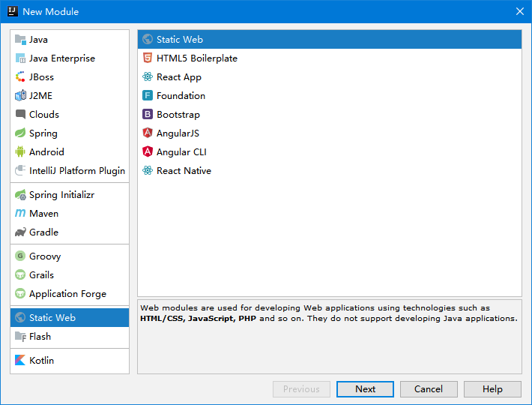
Task: Select the HTML5 Boilerplate shield icon
Action: pos(148,58)
